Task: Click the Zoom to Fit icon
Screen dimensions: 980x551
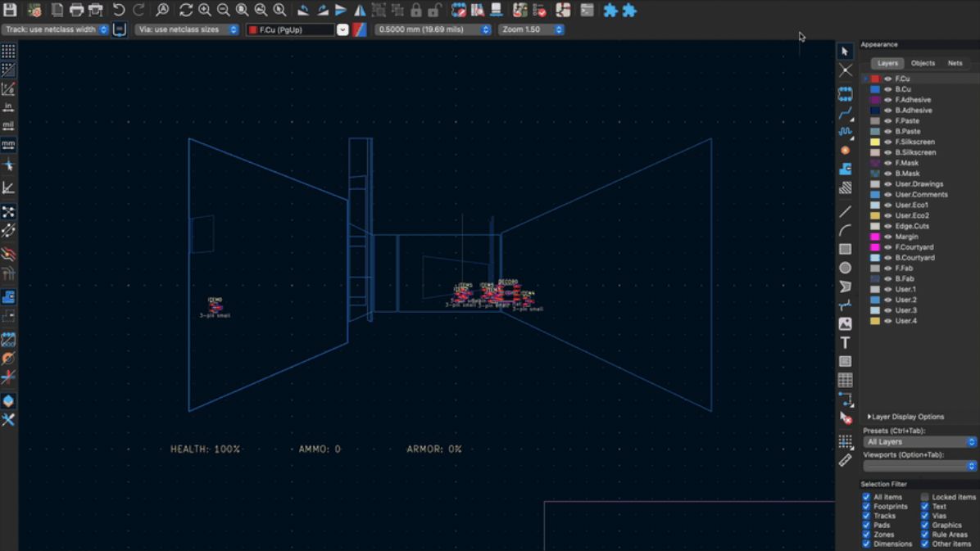Action: coord(242,11)
